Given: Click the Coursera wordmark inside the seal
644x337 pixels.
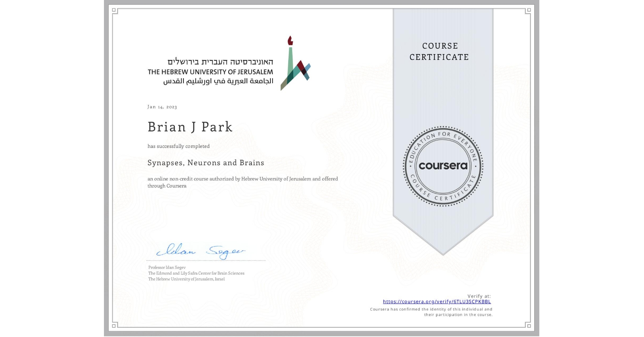Looking at the screenshot, I should click(x=443, y=166).
